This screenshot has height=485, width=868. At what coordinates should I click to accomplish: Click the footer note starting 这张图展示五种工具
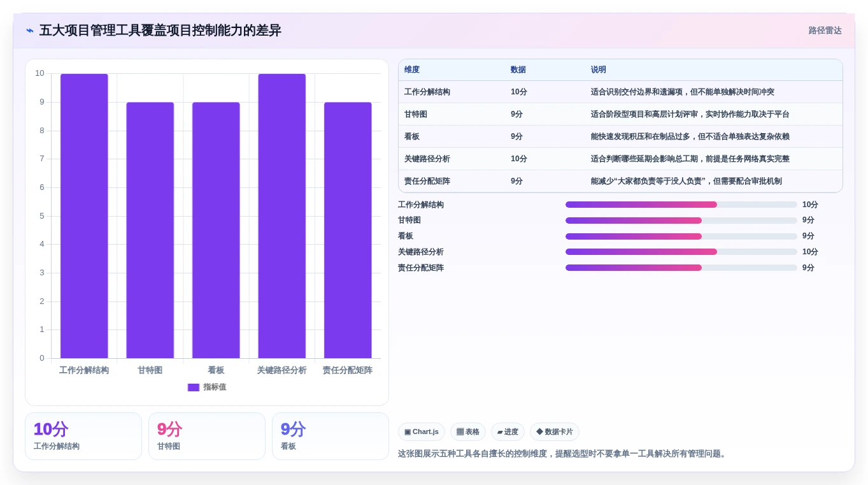click(564, 454)
